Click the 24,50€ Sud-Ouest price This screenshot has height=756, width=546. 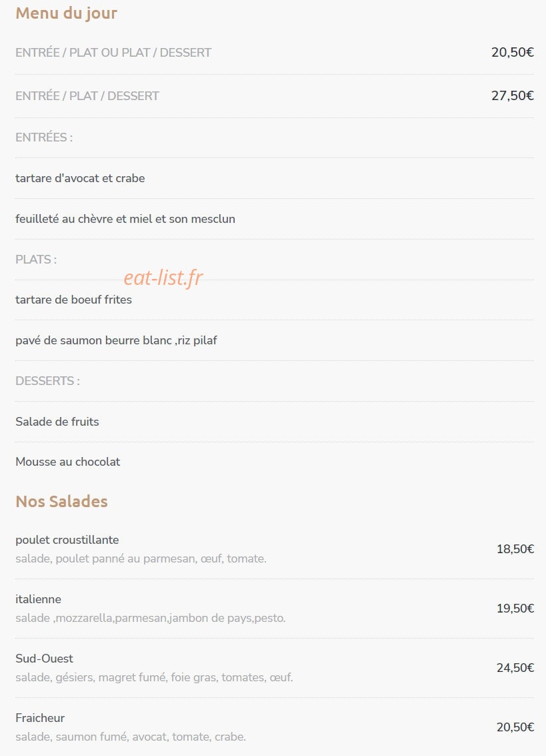click(x=515, y=668)
